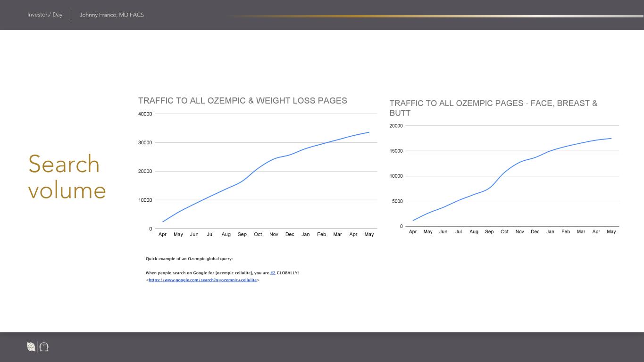Click the #2 hyperlink in the text
Image resolution: width=644 pixels, height=362 pixels.
point(273,273)
